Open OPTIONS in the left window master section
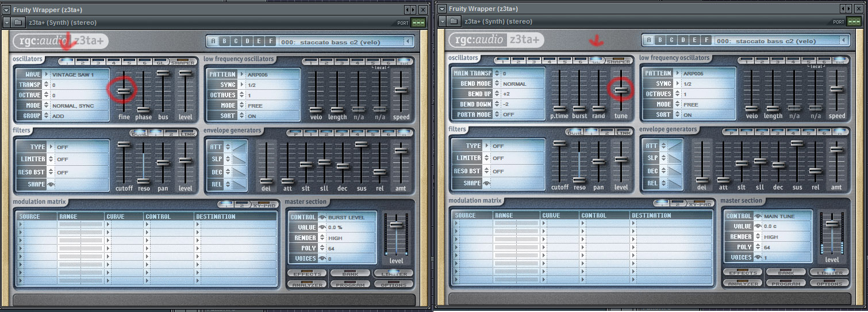This screenshot has height=312, width=868. click(x=393, y=284)
